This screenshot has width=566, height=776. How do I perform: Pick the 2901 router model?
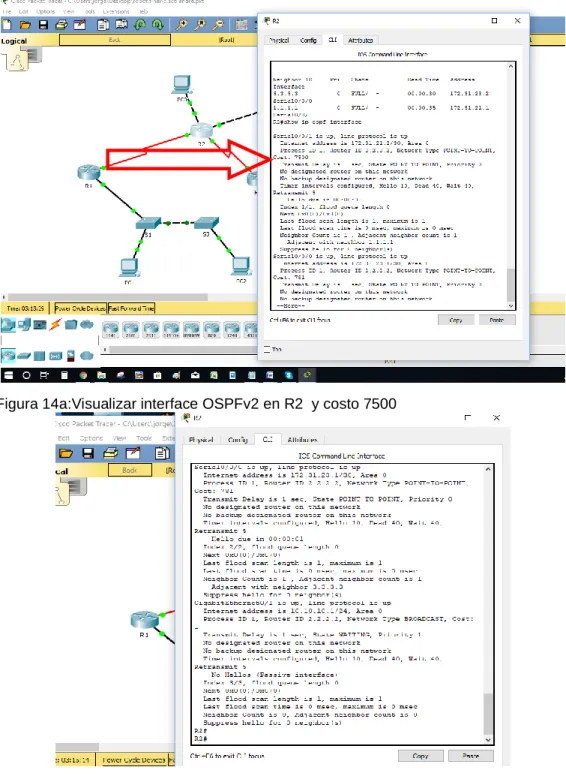tap(131, 330)
